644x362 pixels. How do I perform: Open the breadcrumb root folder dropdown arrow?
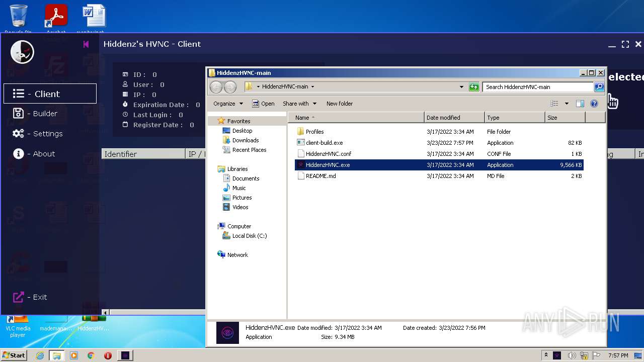(258, 87)
